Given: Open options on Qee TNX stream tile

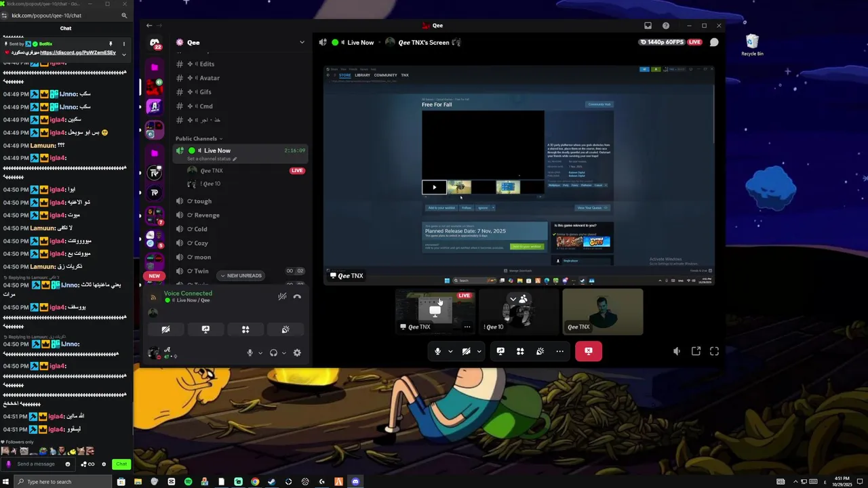Looking at the screenshot, I should coord(467,327).
